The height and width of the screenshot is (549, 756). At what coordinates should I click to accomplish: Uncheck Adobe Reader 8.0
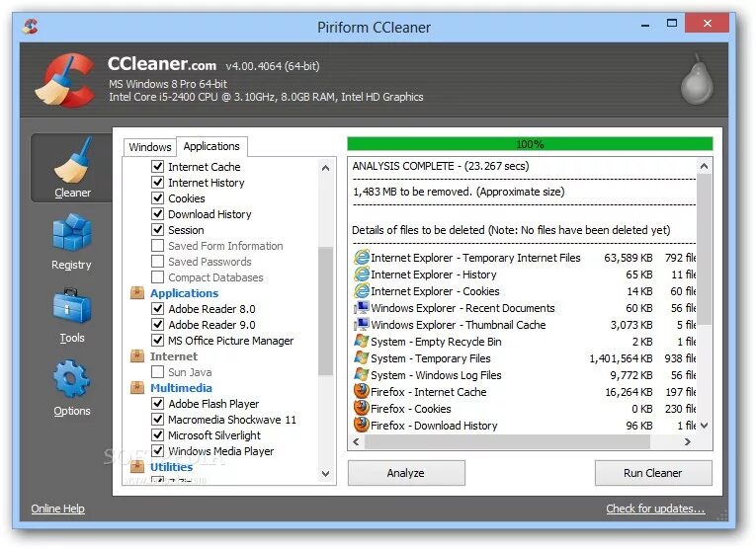tap(158, 308)
